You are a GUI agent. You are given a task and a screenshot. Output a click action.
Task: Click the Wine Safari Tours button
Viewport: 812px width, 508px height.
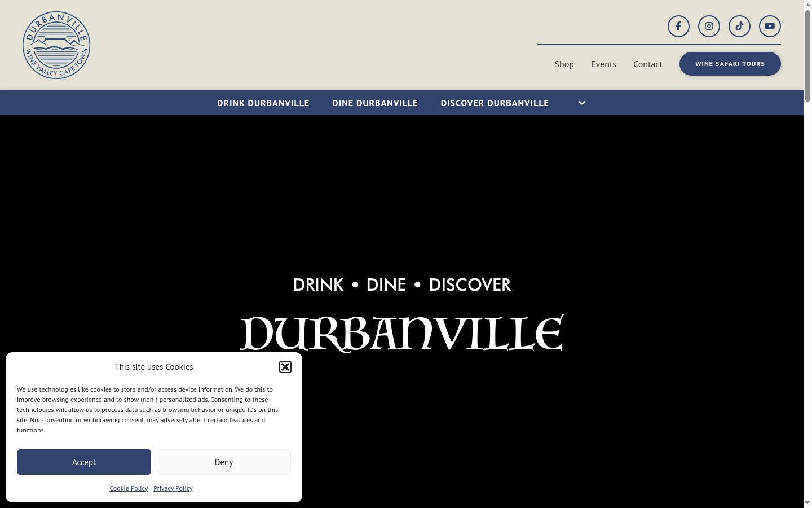point(730,64)
